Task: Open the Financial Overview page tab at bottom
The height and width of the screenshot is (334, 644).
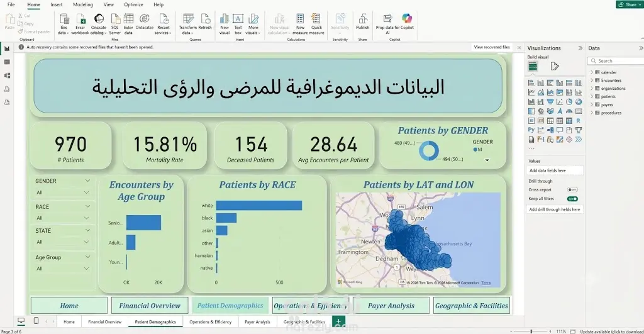Action: [x=105, y=321]
